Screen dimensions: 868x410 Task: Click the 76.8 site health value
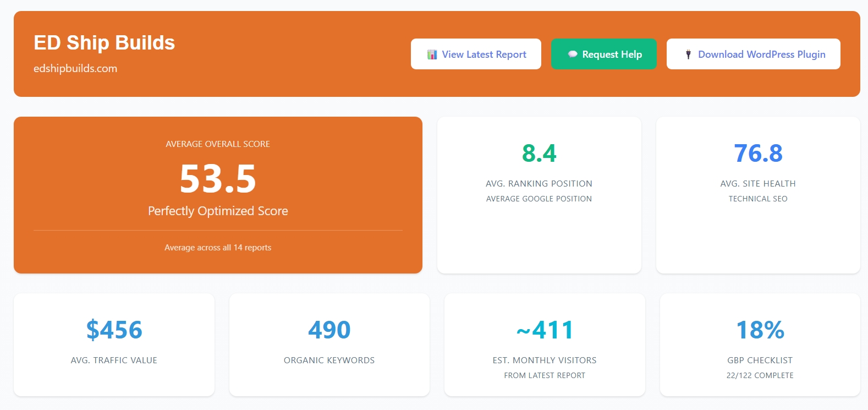coord(758,154)
